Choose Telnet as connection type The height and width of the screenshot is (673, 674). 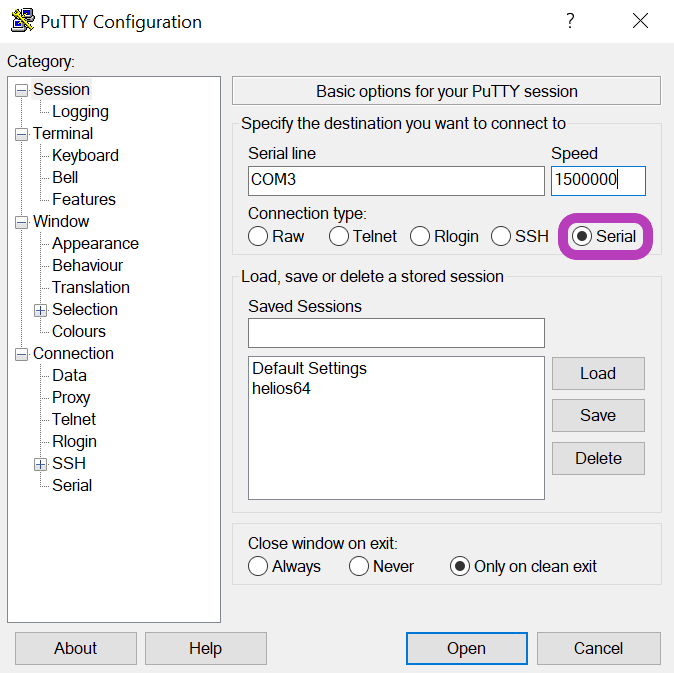(x=339, y=236)
